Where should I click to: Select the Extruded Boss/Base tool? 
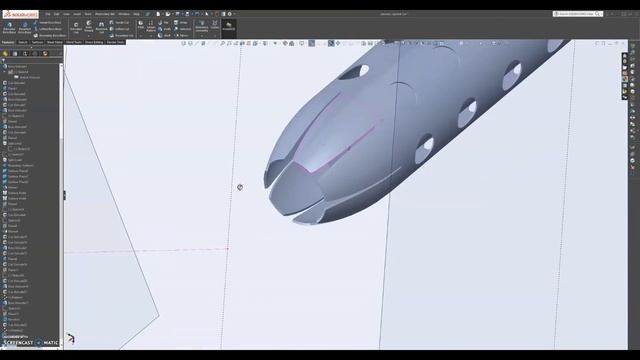tap(9, 28)
